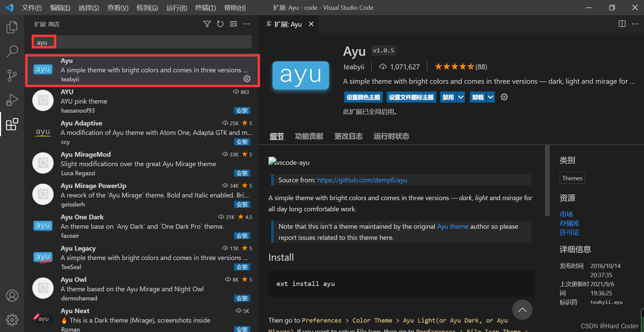Filter extensions with the funnel icon
644x332 pixels.
coord(207,24)
